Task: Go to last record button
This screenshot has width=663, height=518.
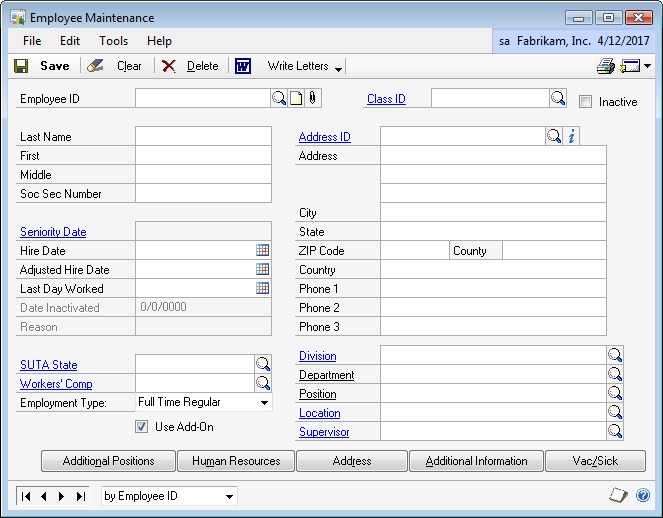Action: [80, 496]
